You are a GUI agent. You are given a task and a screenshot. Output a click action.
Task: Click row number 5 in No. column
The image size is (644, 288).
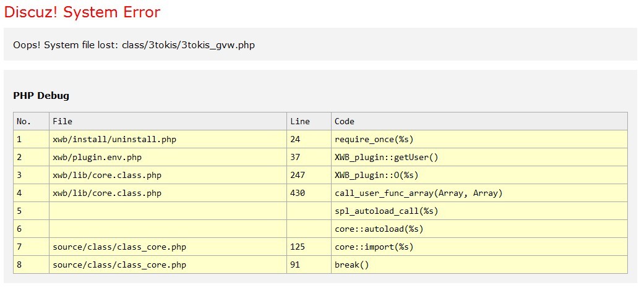click(x=31, y=211)
